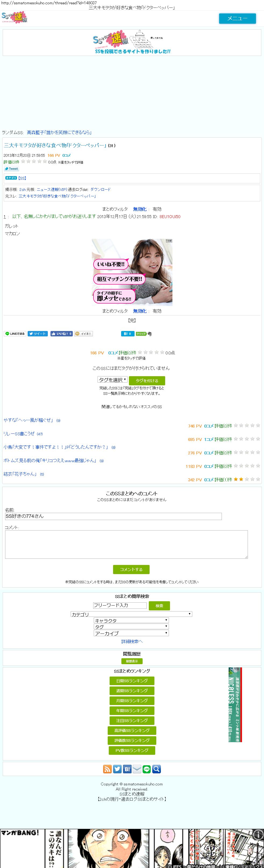Open the RSS feed icon in the footer
Screen dimensions: 264x868
click(107, 769)
